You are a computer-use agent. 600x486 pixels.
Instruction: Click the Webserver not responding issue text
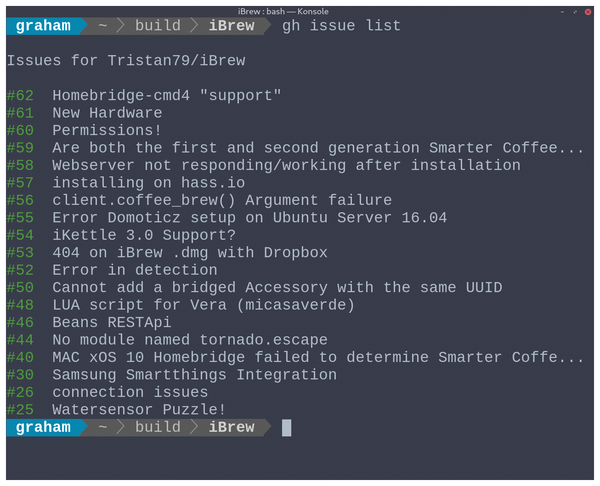pyautogui.click(x=286, y=165)
